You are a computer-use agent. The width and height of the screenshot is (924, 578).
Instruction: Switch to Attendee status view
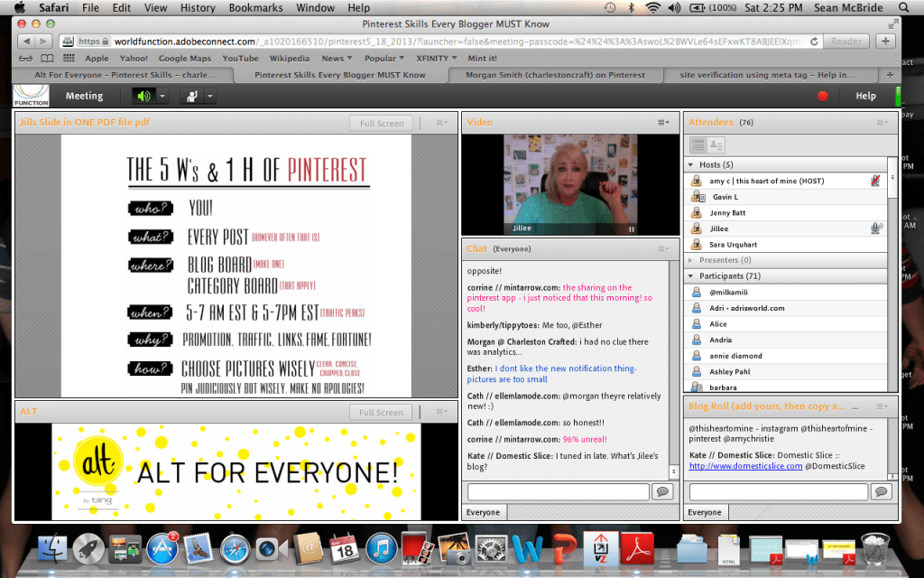716,144
